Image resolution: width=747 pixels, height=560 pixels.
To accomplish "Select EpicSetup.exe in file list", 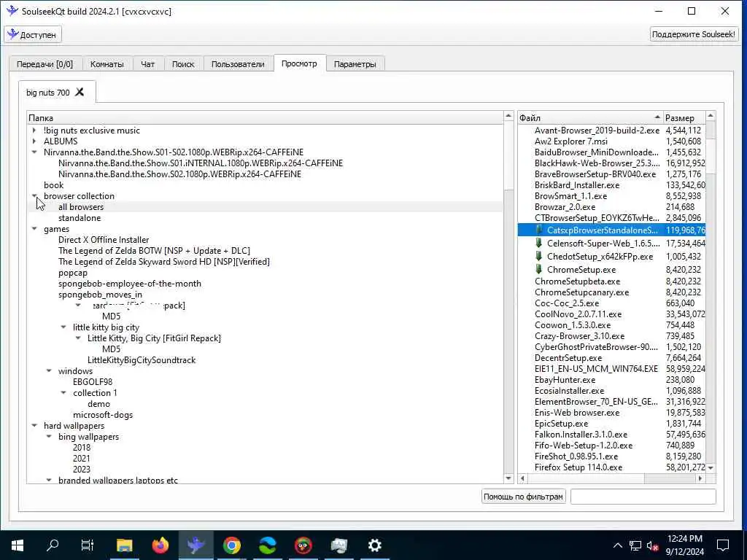I will pyautogui.click(x=561, y=424).
